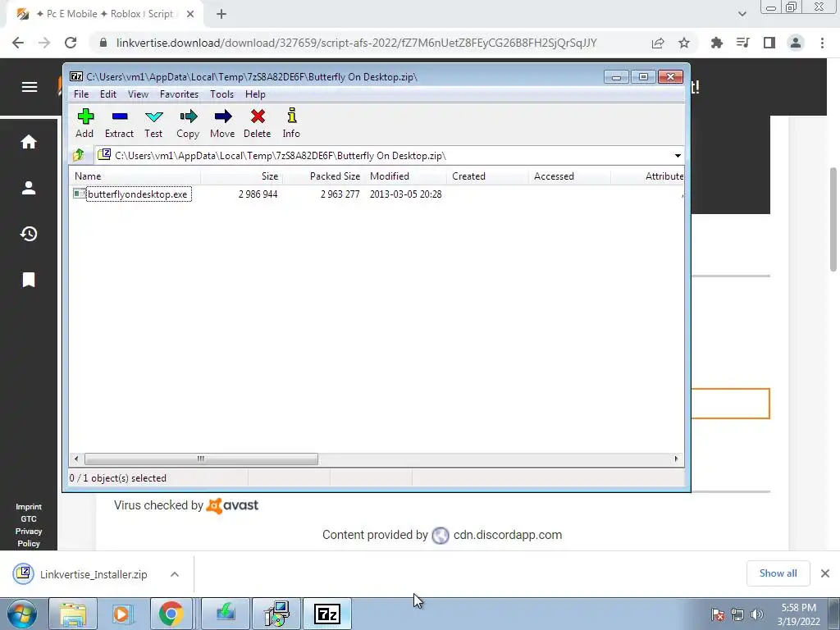This screenshot has width=840, height=630.
Task: Expand the 7-Zip address path dropdown
Action: [678, 156]
